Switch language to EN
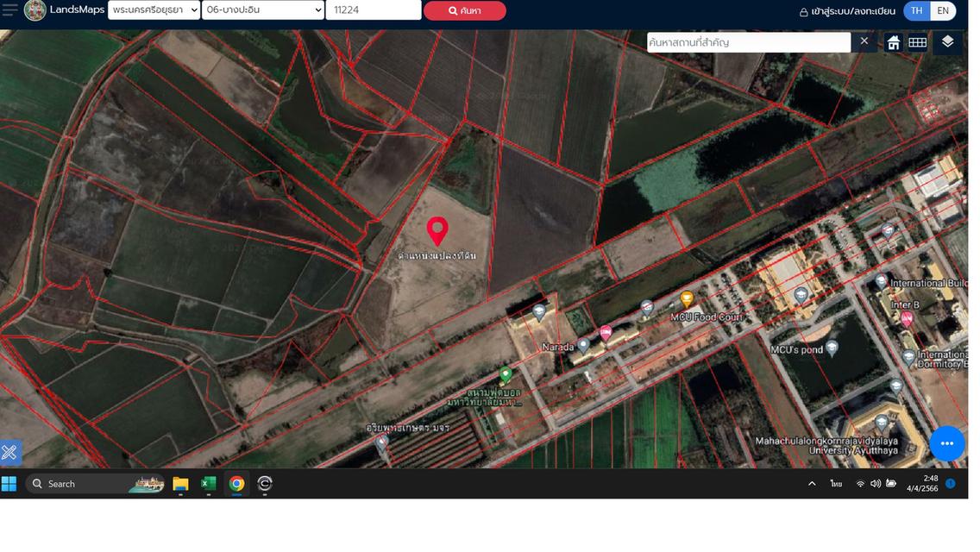 pos(943,10)
